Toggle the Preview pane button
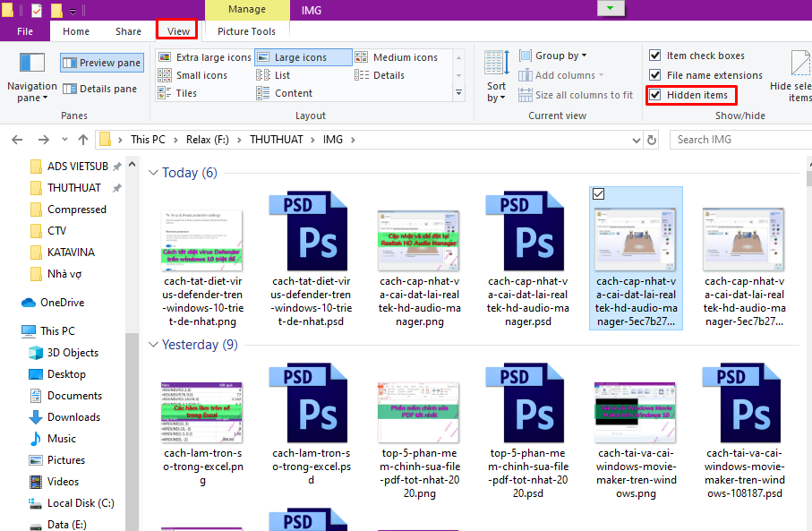This screenshot has height=531, width=812. [x=101, y=63]
